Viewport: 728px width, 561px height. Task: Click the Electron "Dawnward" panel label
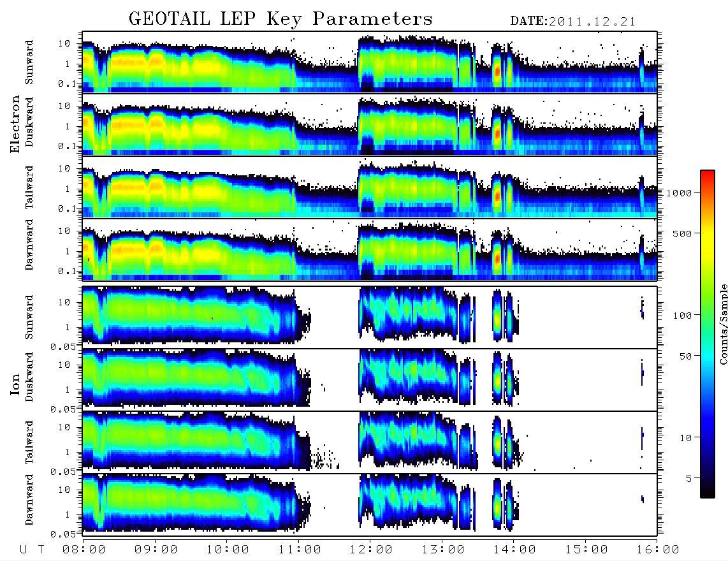pos(29,245)
